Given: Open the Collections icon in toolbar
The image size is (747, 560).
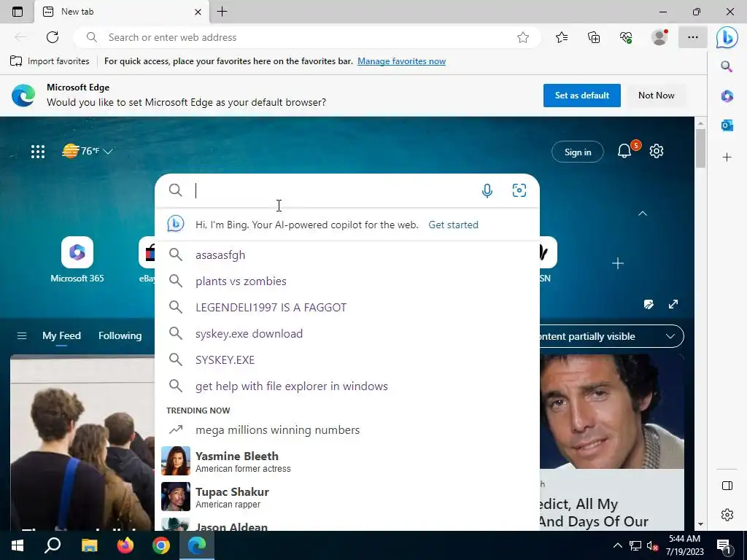Looking at the screenshot, I should pos(594,37).
